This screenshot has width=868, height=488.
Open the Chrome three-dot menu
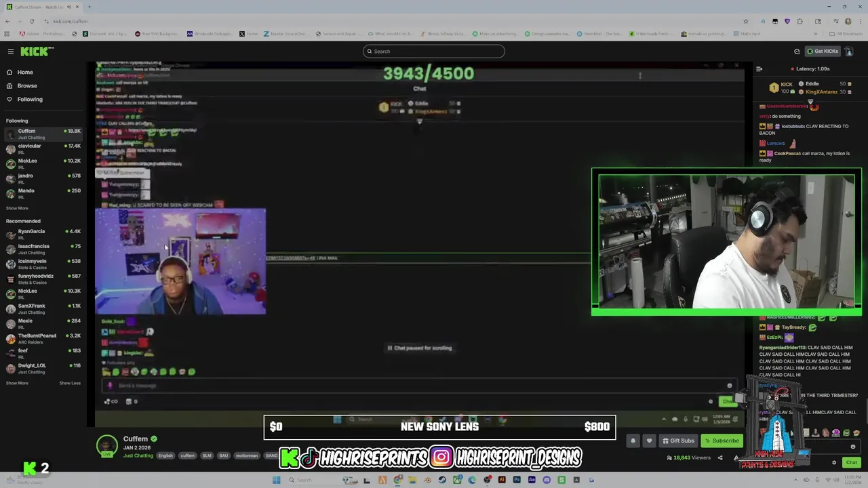[x=860, y=21]
